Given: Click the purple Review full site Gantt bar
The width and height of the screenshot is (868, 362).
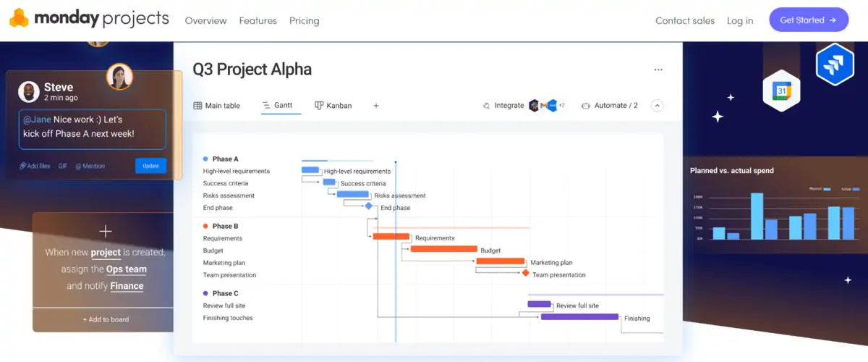Looking at the screenshot, I should click(x=540, y=305).
